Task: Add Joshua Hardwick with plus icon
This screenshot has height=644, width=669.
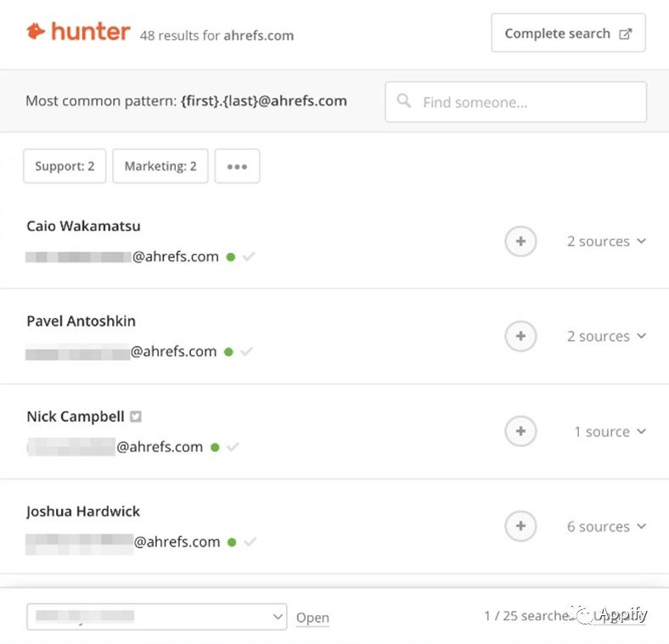Action: 520,526
